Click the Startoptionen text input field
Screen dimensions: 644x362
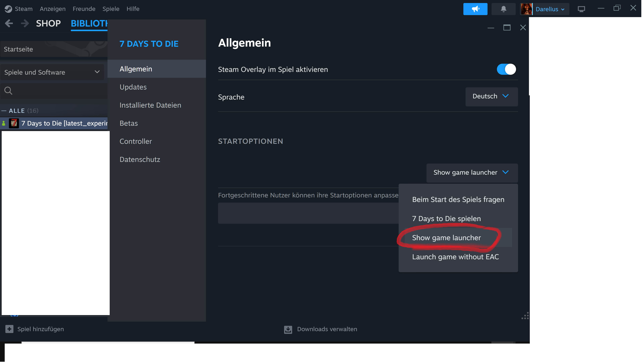(x=308, y=213)
